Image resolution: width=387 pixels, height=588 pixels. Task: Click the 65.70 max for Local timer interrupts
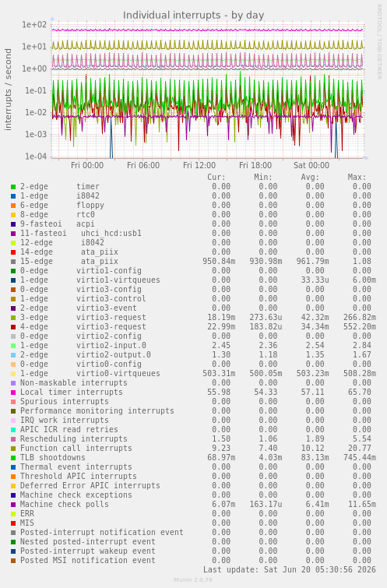click(x=359, y=393)
